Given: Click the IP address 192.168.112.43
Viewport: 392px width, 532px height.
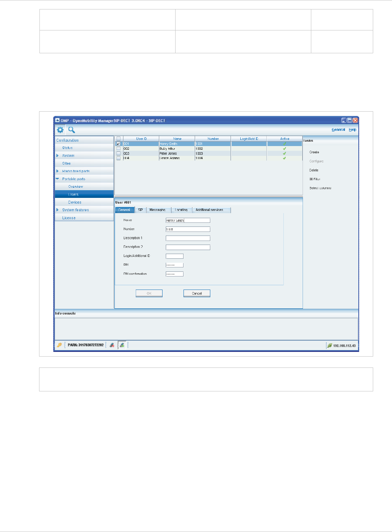Looking at the screenshot, I should point(344,346).
